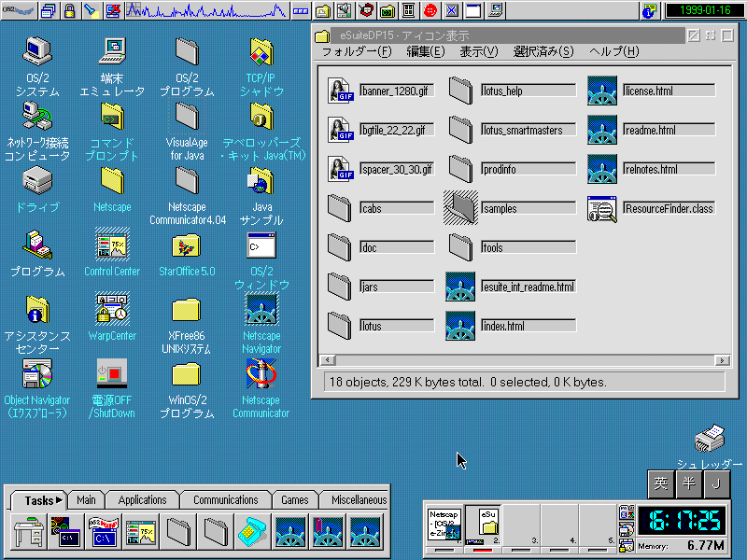Open the ドライブ drives icon
This screenshot has width=747, height=560.
(37, 181)
